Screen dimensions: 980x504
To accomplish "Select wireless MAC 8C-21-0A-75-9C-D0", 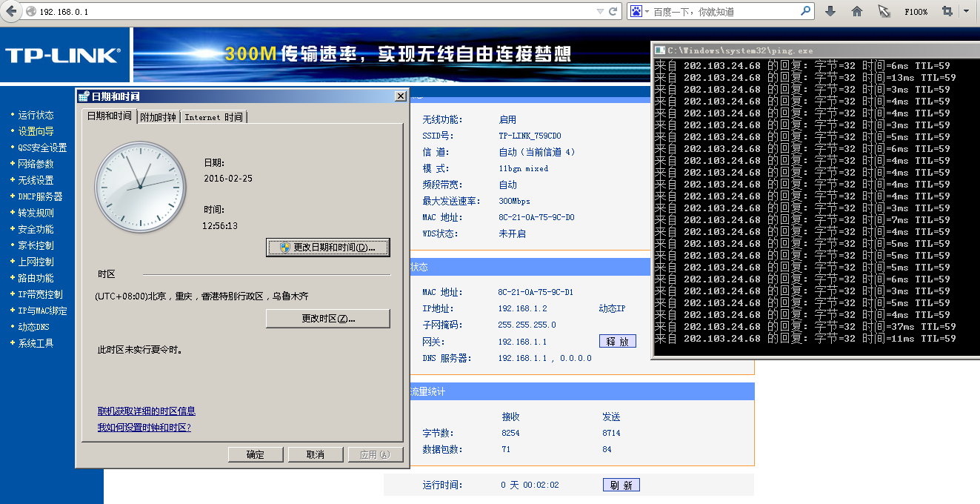I will (x=536, y=218).
